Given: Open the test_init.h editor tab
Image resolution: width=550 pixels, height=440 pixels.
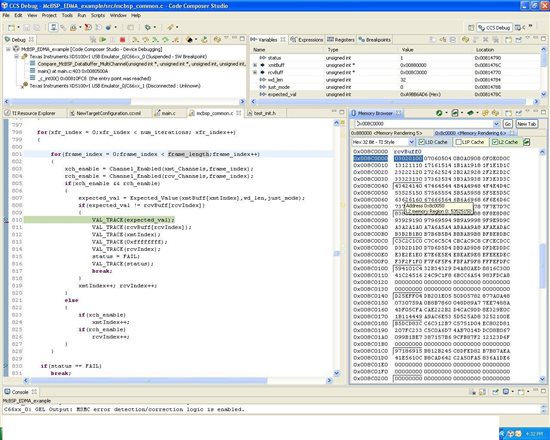Looking at the screenshot, I should pos(265,113).
